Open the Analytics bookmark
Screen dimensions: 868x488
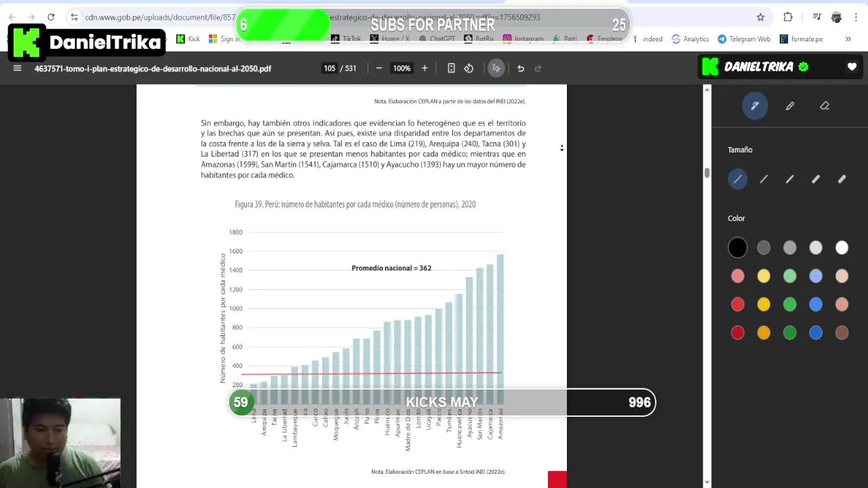coord(690,39)
